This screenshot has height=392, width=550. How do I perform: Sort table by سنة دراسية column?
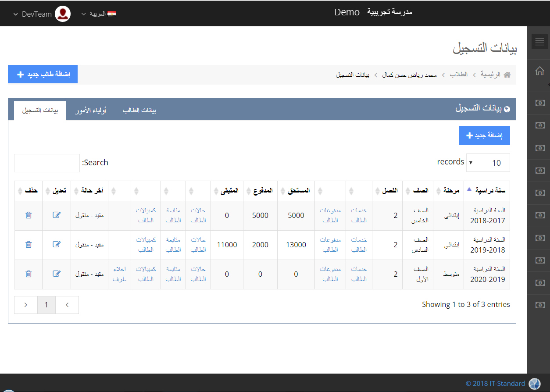point(487,191)
